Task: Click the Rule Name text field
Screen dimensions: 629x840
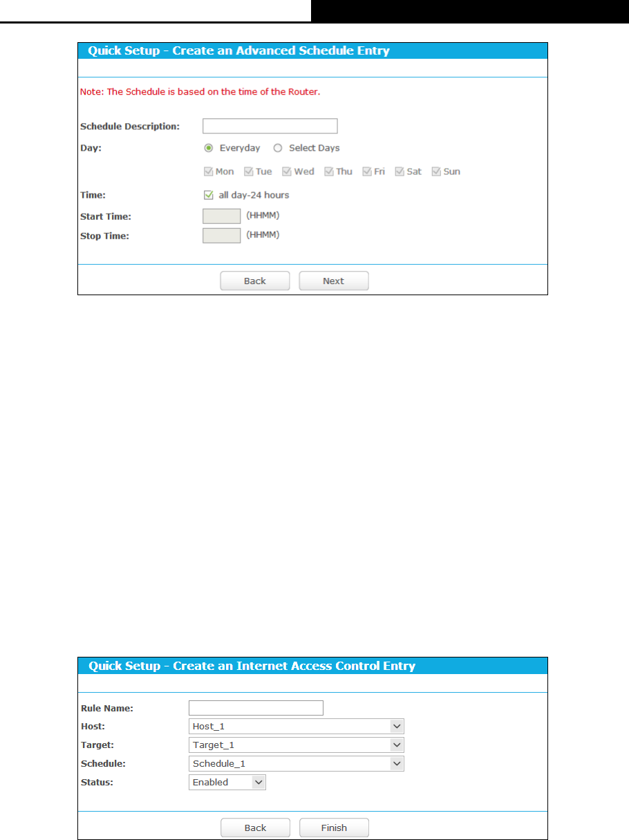Action: [x=256, y=707]
